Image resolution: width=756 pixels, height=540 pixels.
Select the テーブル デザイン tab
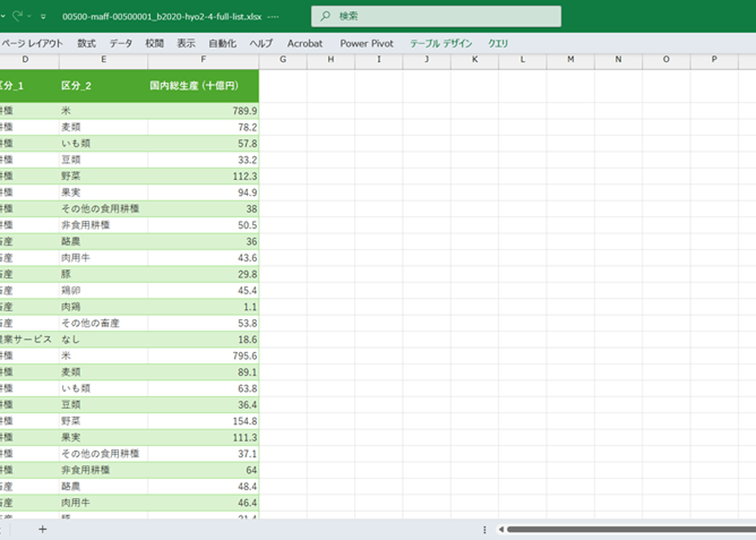[441, 43]
